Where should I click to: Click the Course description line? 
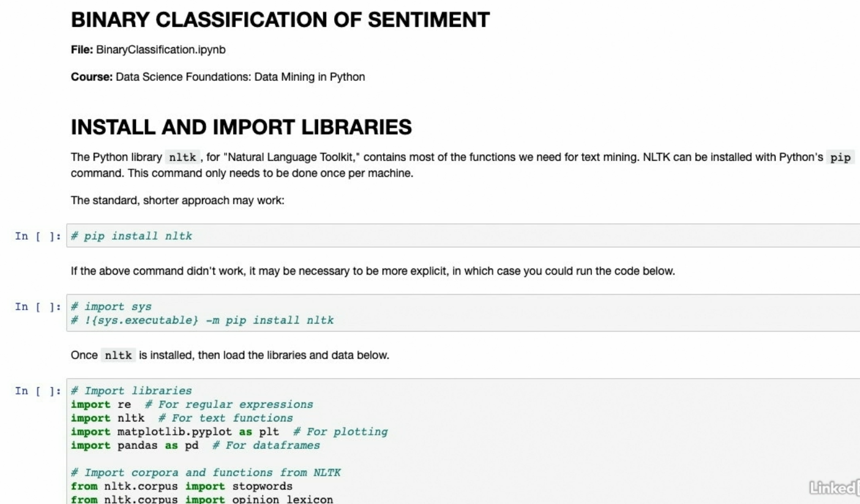pyautogui.click(x=218, y=77)
